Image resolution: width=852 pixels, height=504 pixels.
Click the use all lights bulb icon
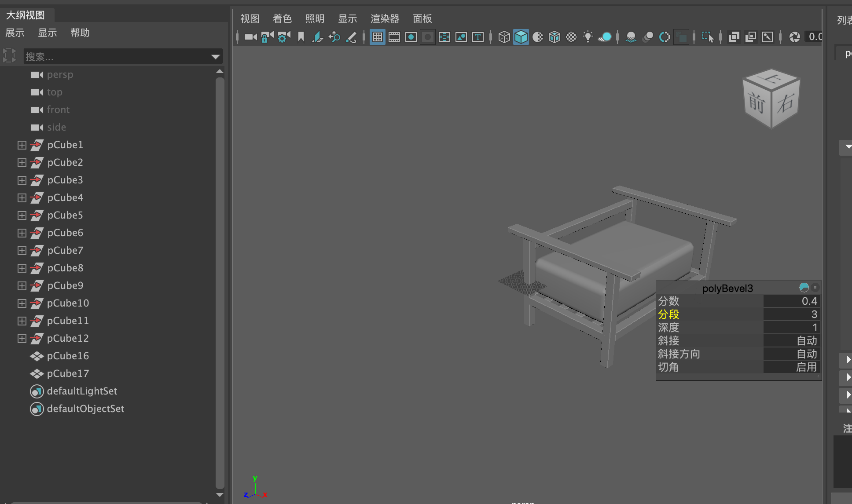[588, 37]
